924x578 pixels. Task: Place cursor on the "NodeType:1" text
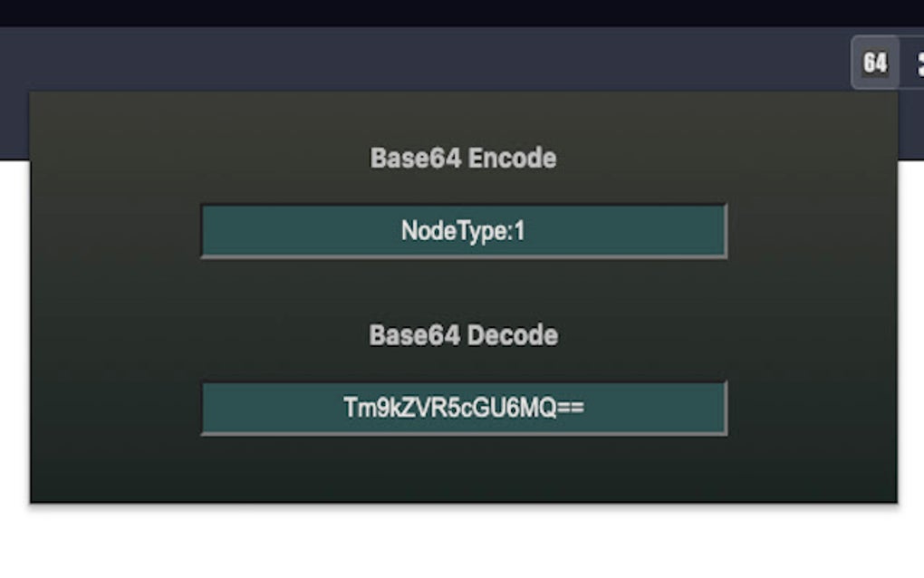point(463,232)
